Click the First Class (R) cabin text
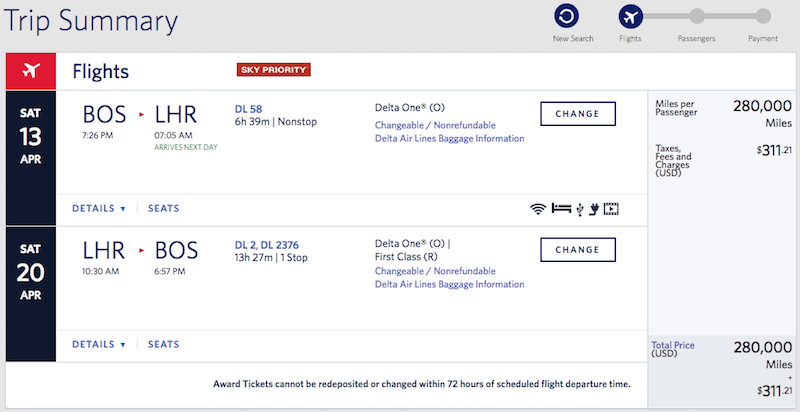This screenshot has width=800, height=412. coord(406,257)
